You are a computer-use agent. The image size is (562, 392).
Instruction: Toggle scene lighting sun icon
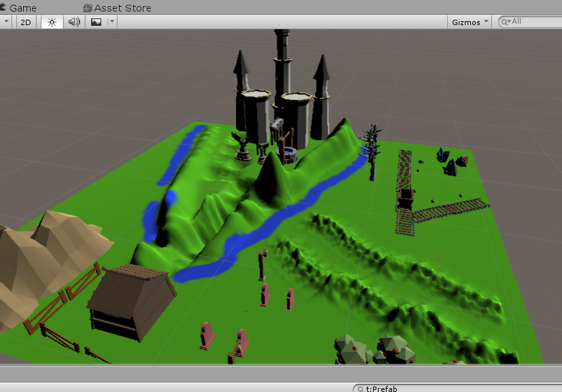click(52, 22)
